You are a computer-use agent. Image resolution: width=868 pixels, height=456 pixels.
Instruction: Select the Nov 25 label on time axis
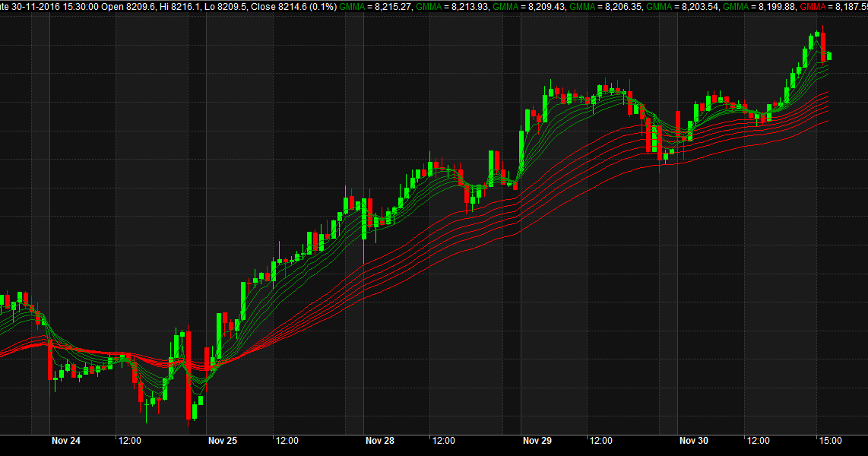pos(222,440)
